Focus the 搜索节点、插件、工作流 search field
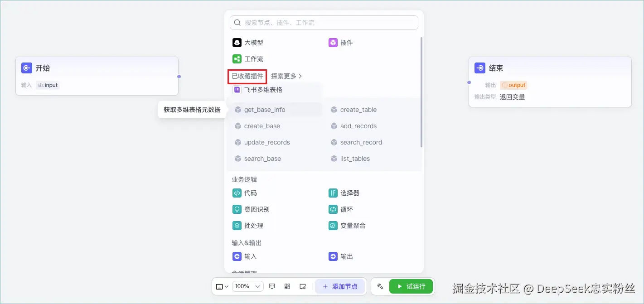Image resolution: width=644 pixels, height=304 pixels. coord(324,23)
